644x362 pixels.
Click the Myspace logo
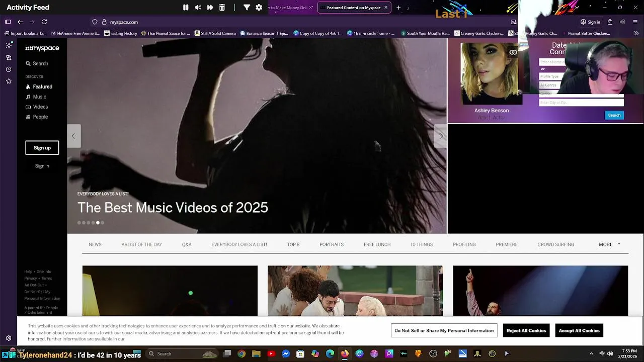pos(42,48)
